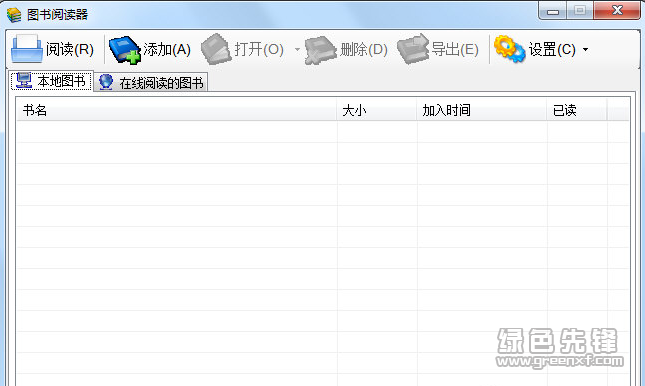Click the grayed 删除(D) book icon
This screenshot has width=645, height=386.
[320, 50]
